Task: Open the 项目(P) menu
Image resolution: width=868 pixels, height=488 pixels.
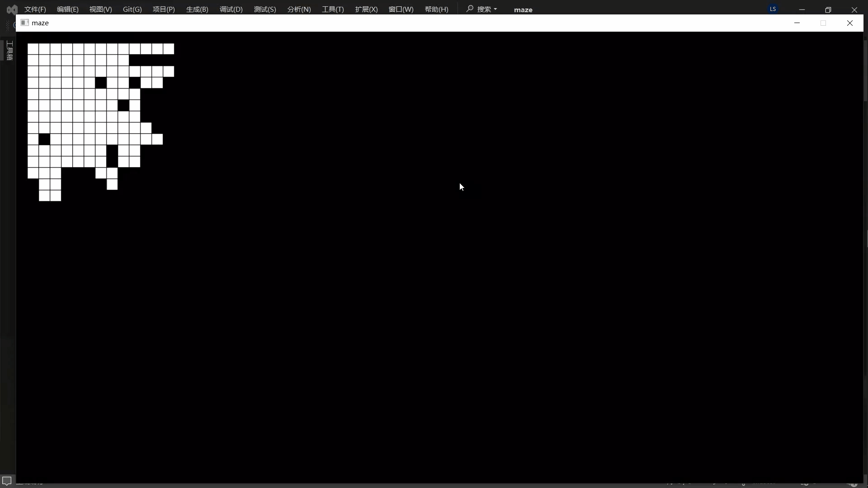Action: coord(164,9)
